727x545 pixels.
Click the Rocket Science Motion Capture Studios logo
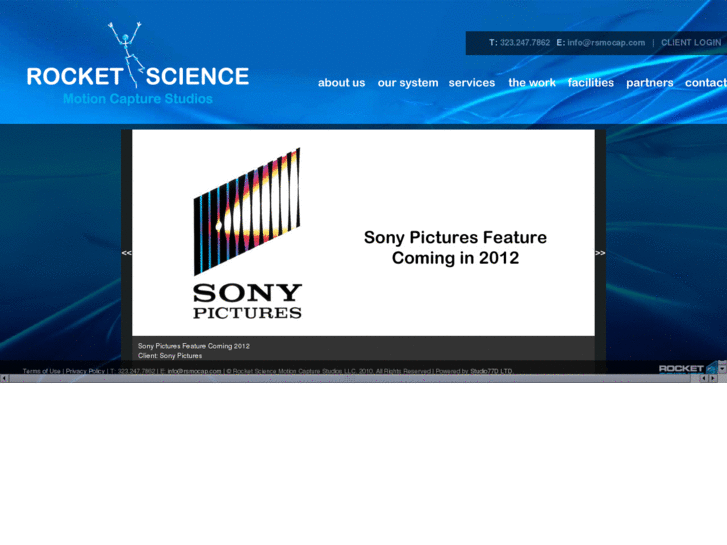click(x=138, y=64)
